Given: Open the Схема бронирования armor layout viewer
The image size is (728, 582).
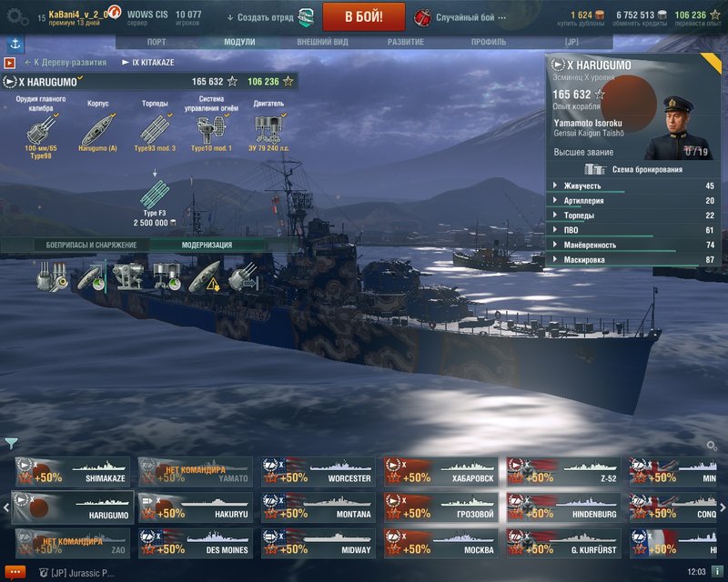Looking at the screenshot, I should pos(633,169).
